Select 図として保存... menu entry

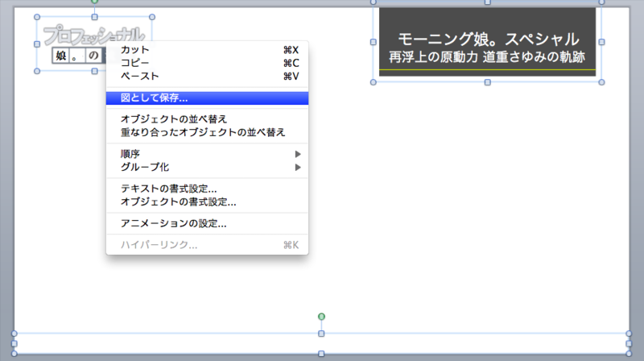(x=207, y=98)
